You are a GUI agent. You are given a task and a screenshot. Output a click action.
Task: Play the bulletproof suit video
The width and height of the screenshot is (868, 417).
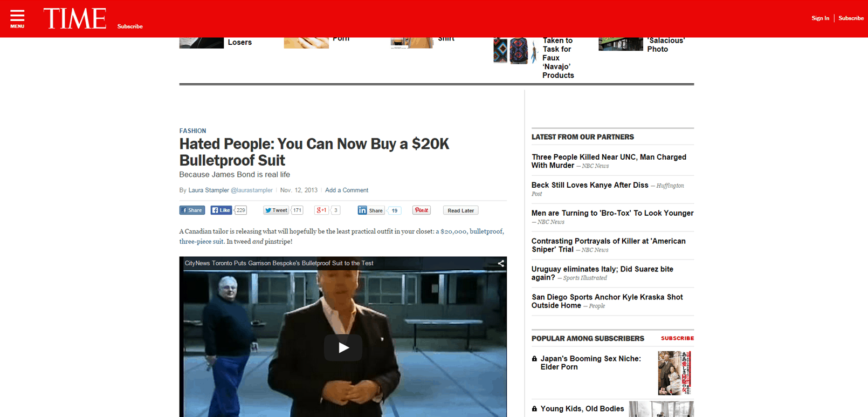[x=343, y=347]
